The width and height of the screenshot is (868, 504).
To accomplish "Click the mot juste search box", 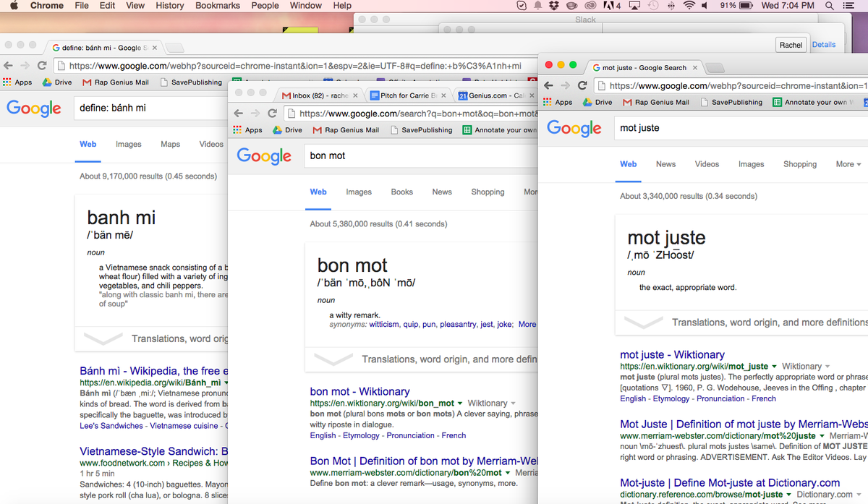I will (x=741, y=128).
